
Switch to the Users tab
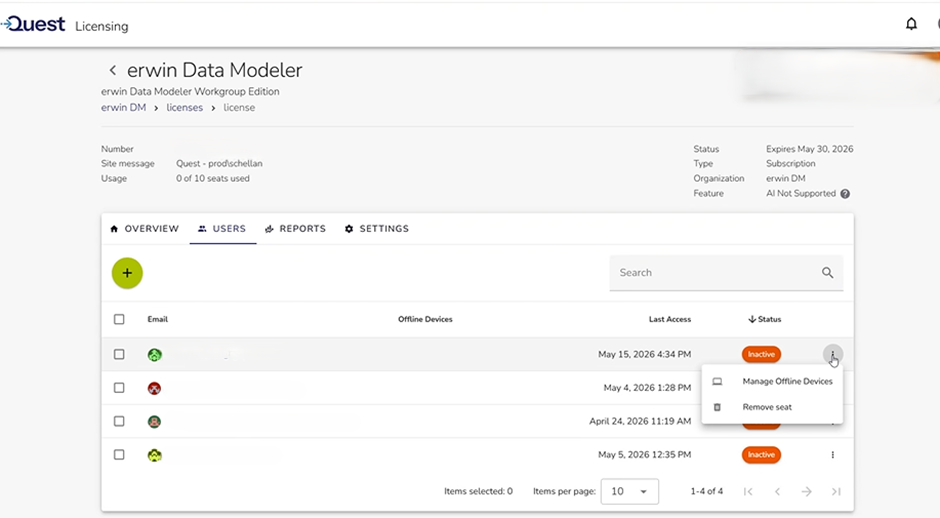point(222,229)
